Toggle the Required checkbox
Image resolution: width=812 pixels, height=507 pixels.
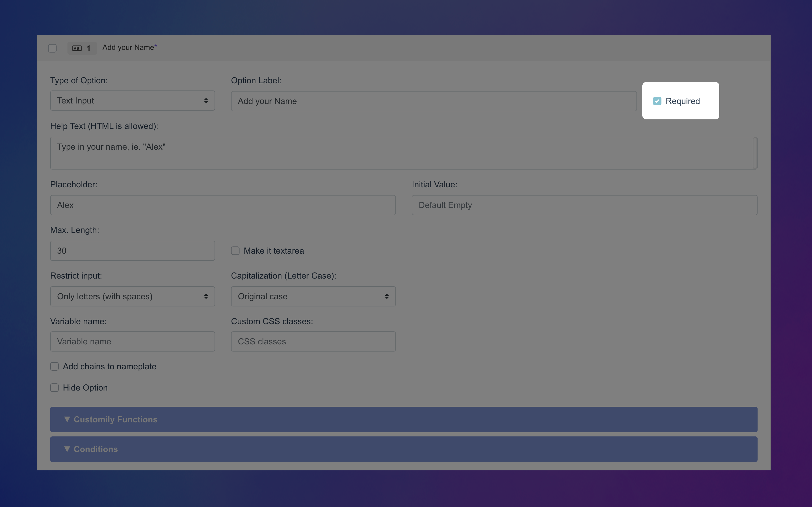click(657, 101)
